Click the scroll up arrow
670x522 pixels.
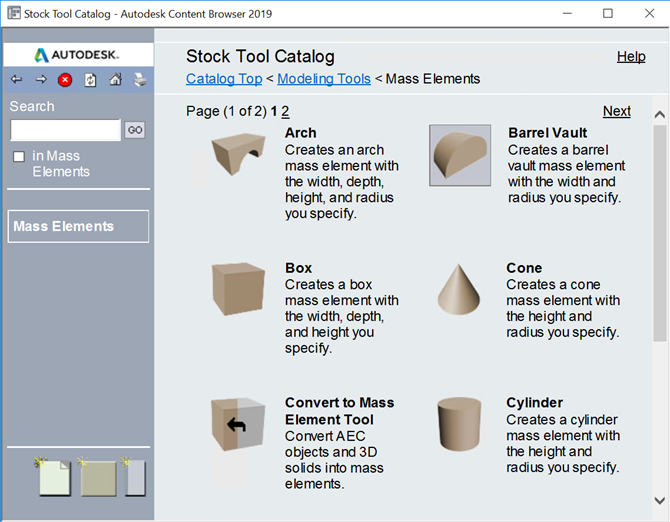[659, 114]
